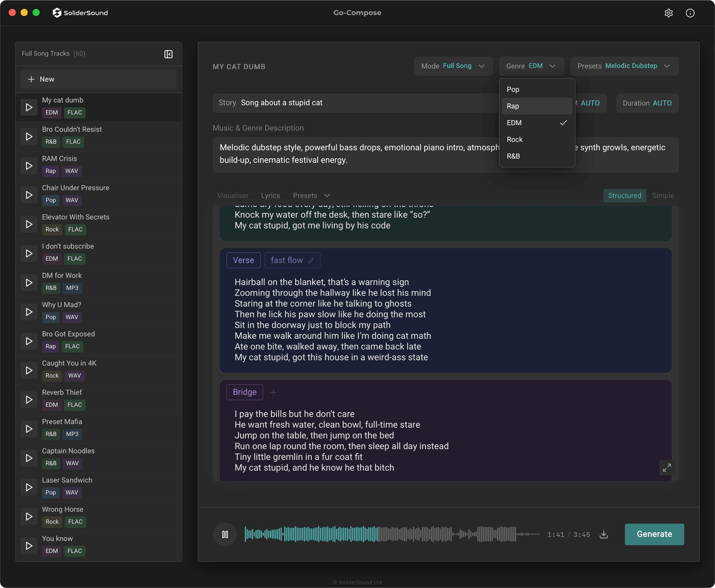Open the Presets Melodic Dubstep dropdown
715x588 pixels.
point(624,66)
